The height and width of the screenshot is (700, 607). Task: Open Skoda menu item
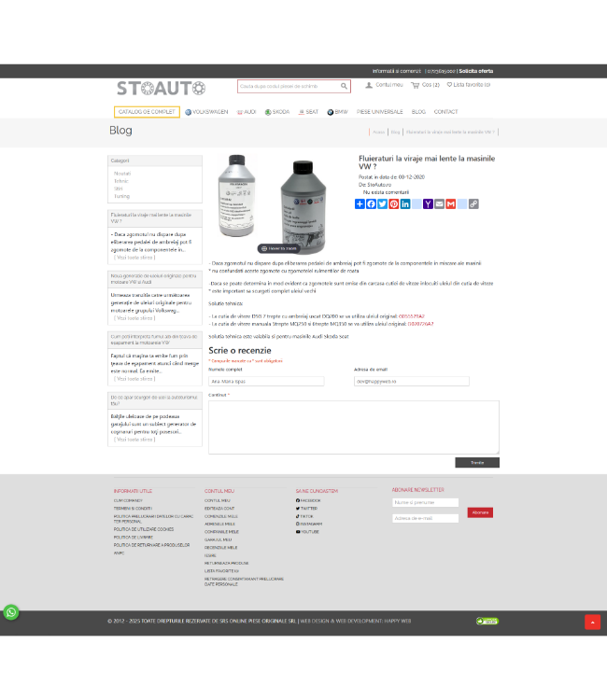[277, 112]
